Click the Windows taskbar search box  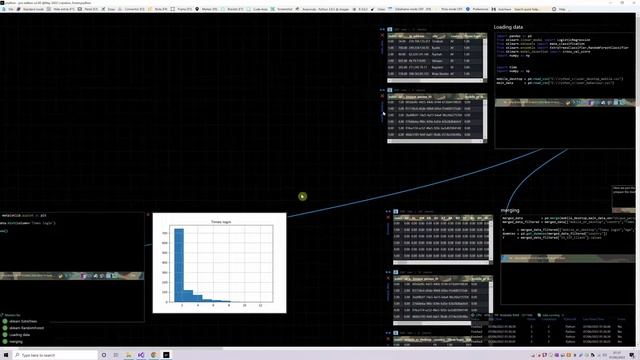55,355
